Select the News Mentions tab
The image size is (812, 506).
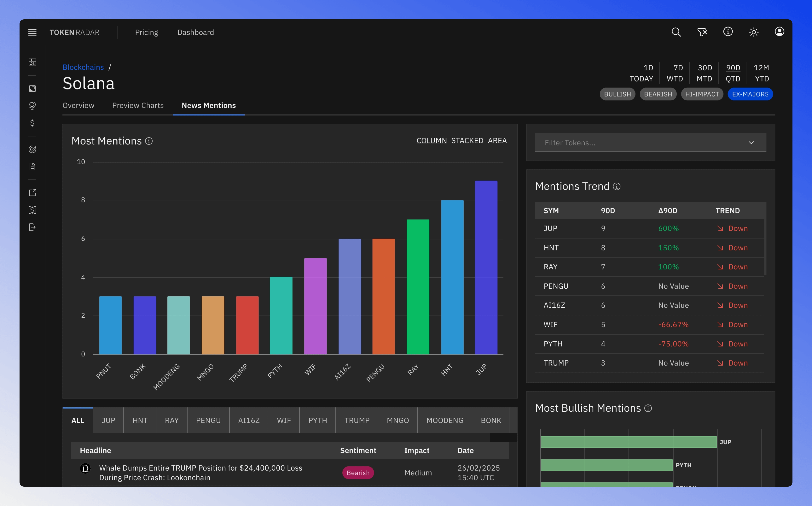[x=209, y=105]
